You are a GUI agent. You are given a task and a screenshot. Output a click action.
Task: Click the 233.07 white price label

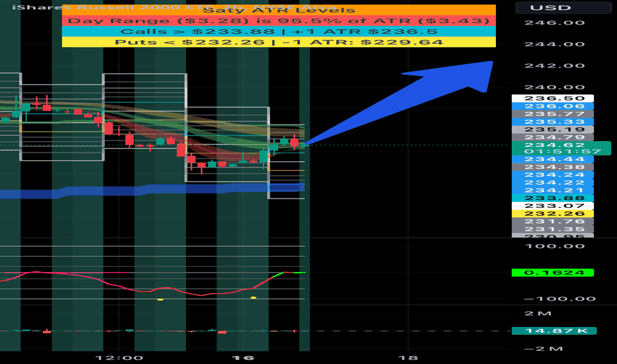(x=553, y=206)
